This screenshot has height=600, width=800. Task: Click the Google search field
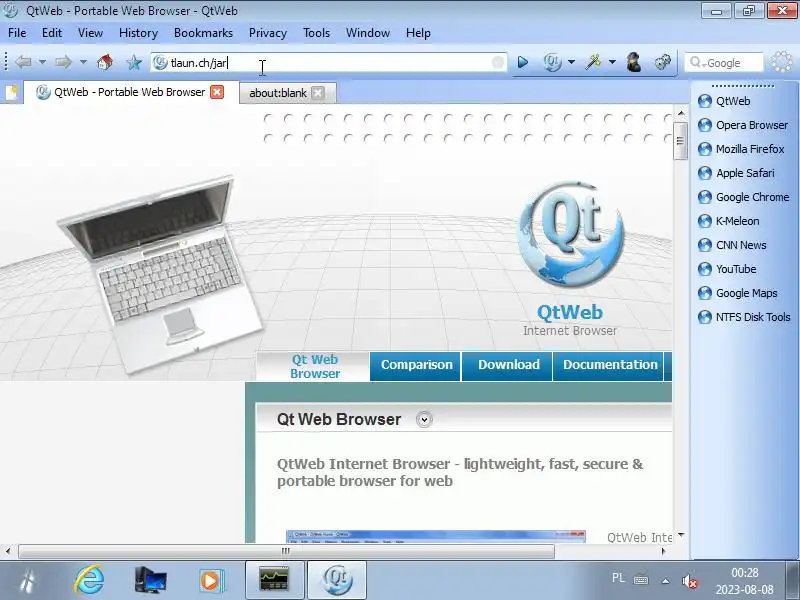pos(723,63)
